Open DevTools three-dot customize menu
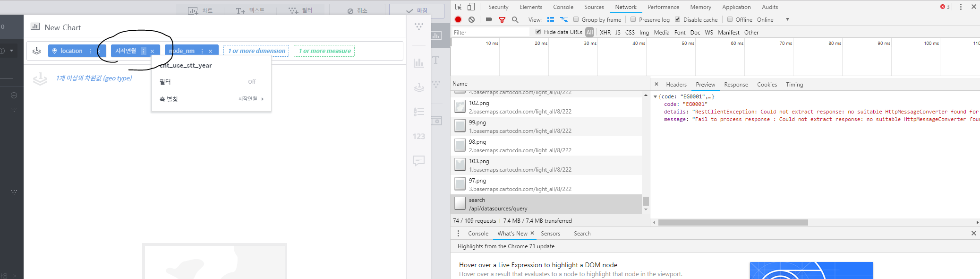 [x=961, y=7]
